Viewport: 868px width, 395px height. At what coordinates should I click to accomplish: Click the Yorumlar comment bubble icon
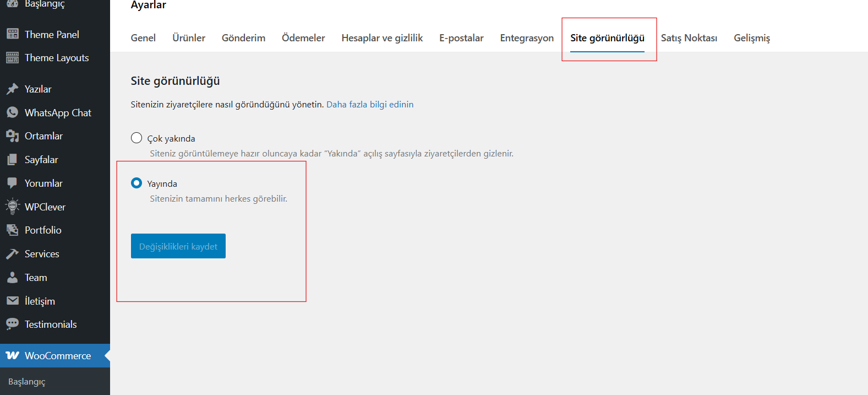12,183
